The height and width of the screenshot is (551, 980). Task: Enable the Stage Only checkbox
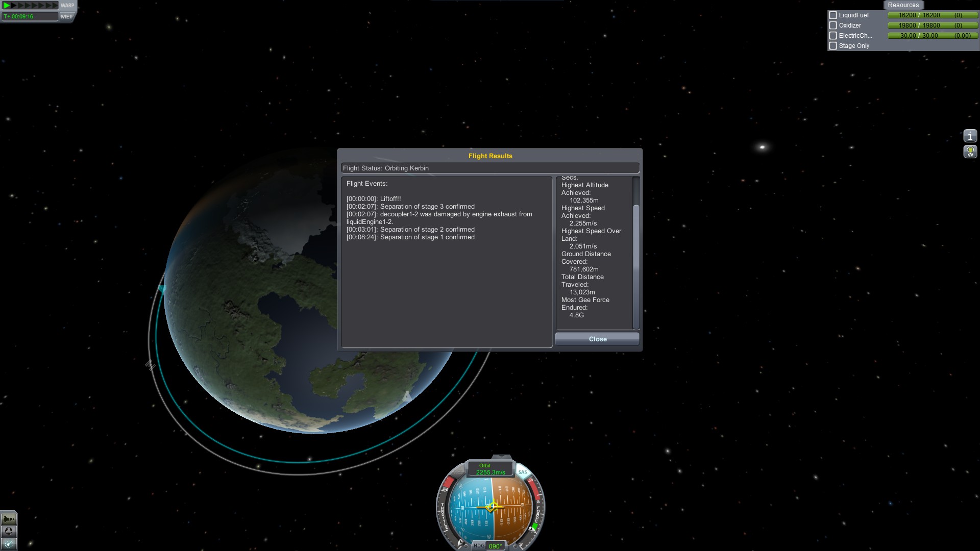pyautogui.click(x=833, y=46)
